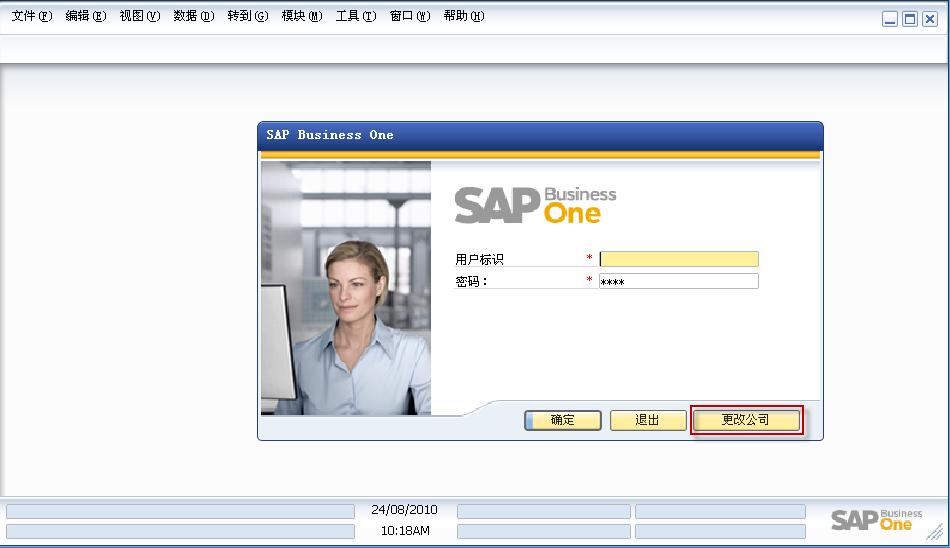Click the time 10:18AM in status bar
The height and width of the screenshot is (548, 950).
405,530
